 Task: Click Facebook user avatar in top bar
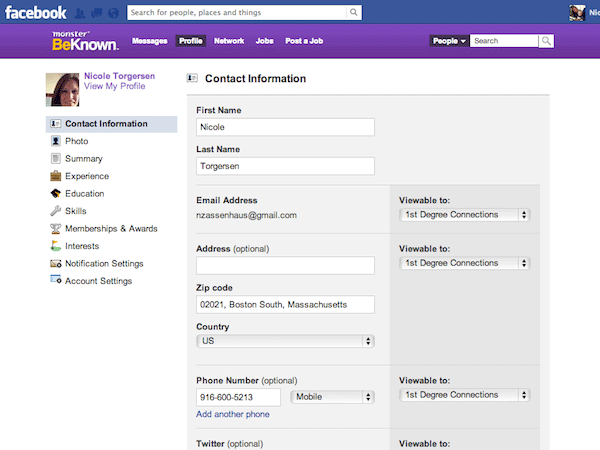coord(577,13)
